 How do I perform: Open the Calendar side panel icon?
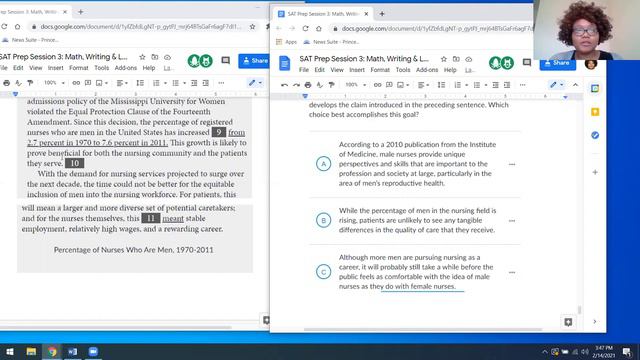595,89
